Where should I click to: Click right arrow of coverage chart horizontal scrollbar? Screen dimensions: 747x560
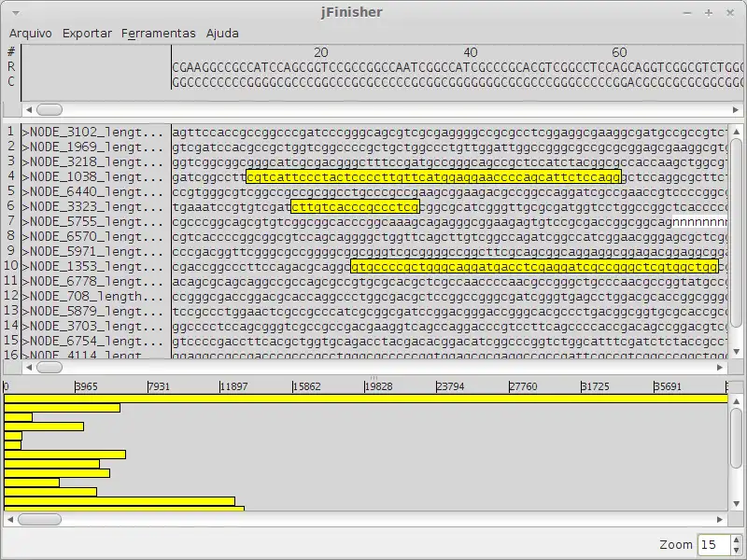(x=720, y=520)
